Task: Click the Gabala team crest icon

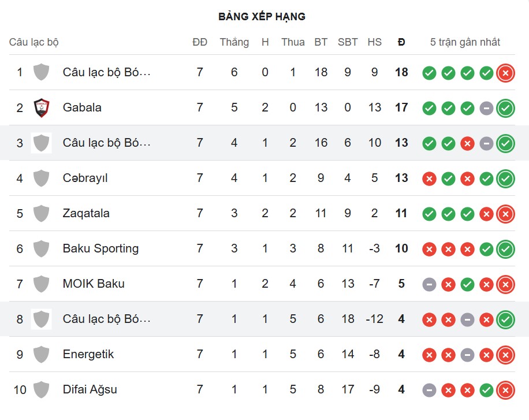Action: point(40,107)
